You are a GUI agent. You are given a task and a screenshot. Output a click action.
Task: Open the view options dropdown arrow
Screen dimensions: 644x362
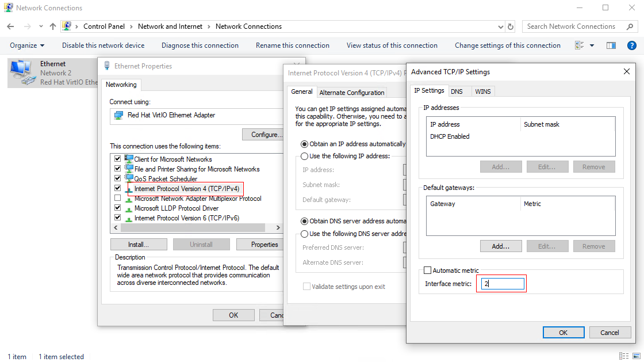point(592,45)
